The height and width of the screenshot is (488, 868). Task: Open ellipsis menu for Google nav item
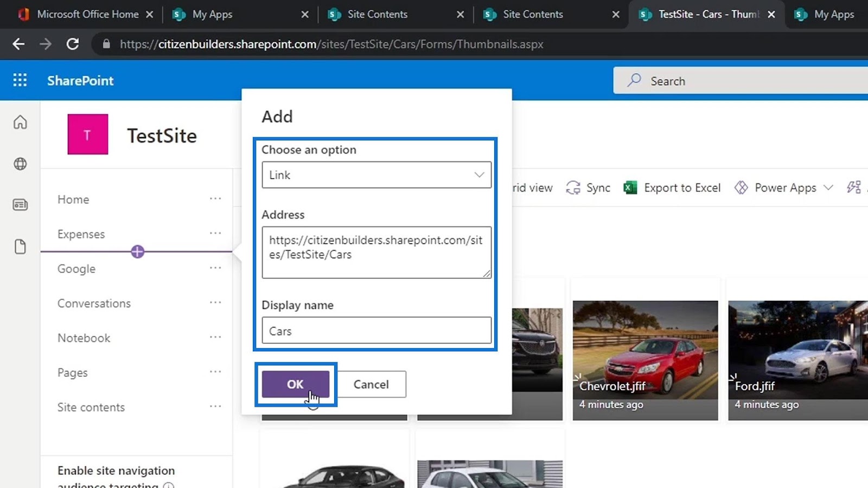(215, 268)
